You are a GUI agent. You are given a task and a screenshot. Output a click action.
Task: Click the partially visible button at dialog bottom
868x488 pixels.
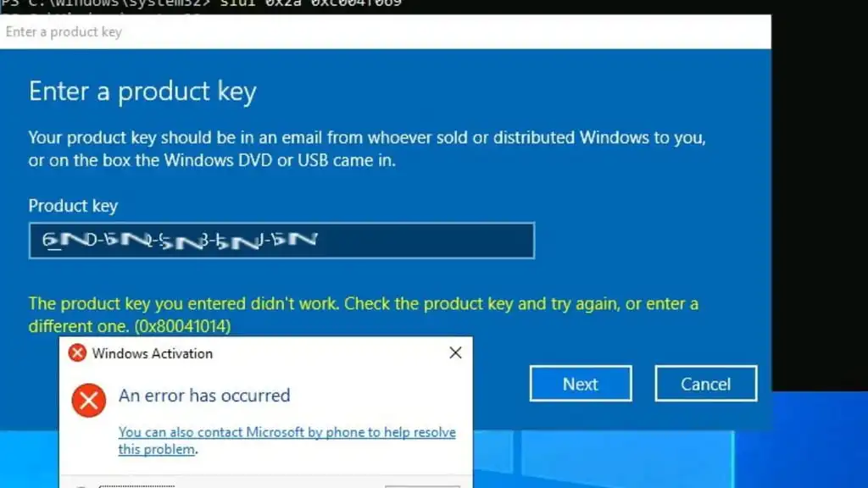pos(422,486)
